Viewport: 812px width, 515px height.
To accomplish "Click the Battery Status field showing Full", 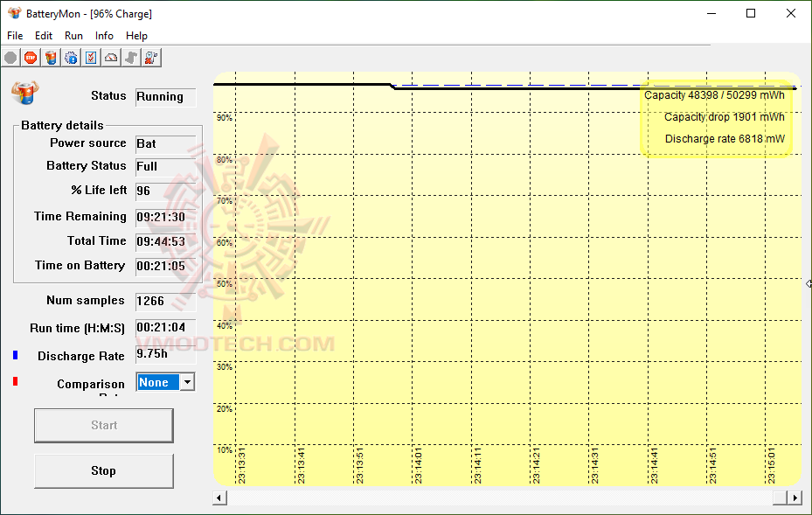I will pyautogui.click(x=166, y=167).
